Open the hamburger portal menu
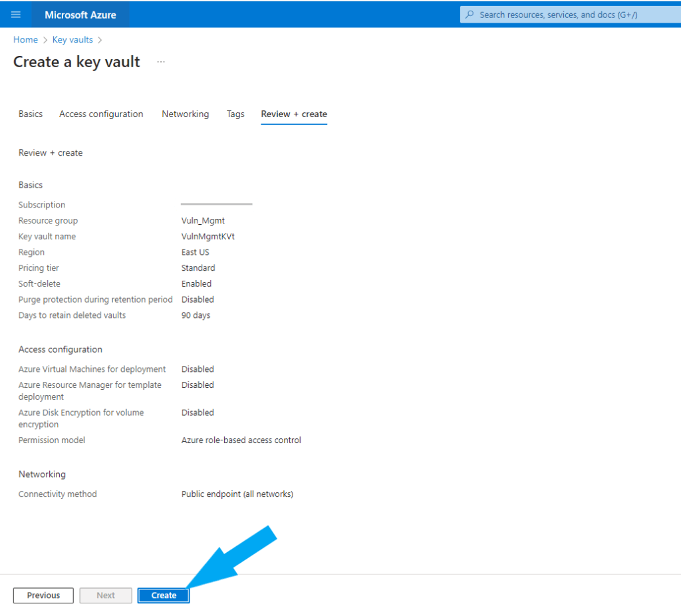 point(16,15)
